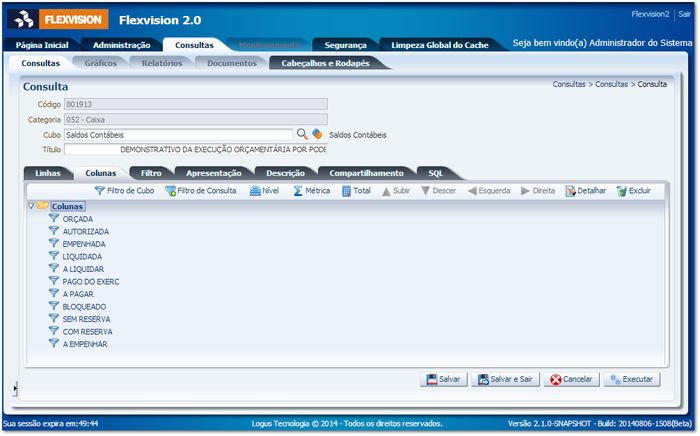Click the magnifier search icon beside Cubo
The width and height of the screenshot is (700, 436).
tap(302, 134)
